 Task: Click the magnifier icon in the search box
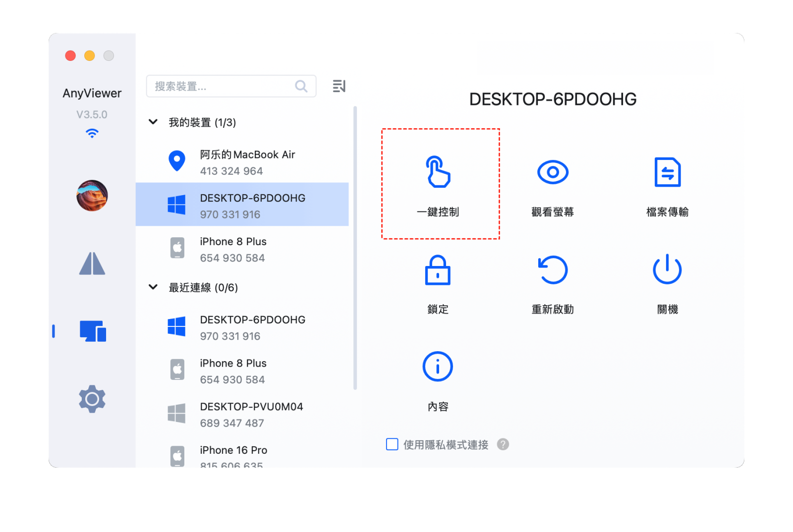301,86
